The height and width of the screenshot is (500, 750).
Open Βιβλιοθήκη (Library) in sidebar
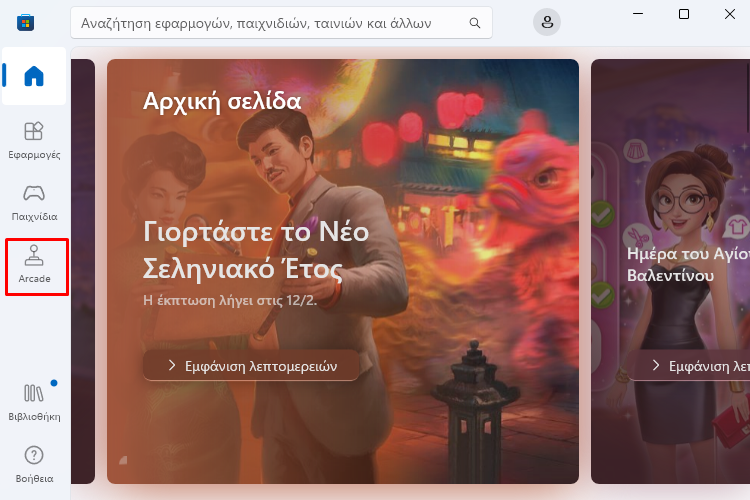34,402
